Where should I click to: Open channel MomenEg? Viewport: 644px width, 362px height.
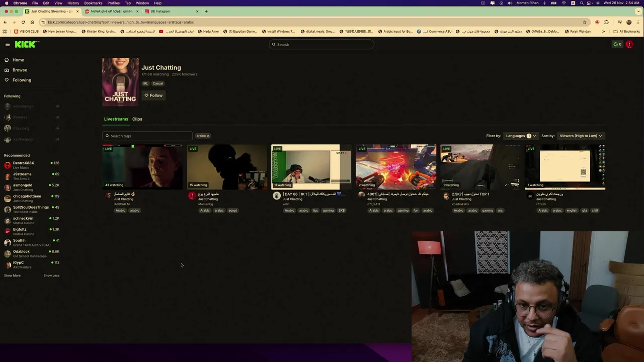(x=205, y=204)
